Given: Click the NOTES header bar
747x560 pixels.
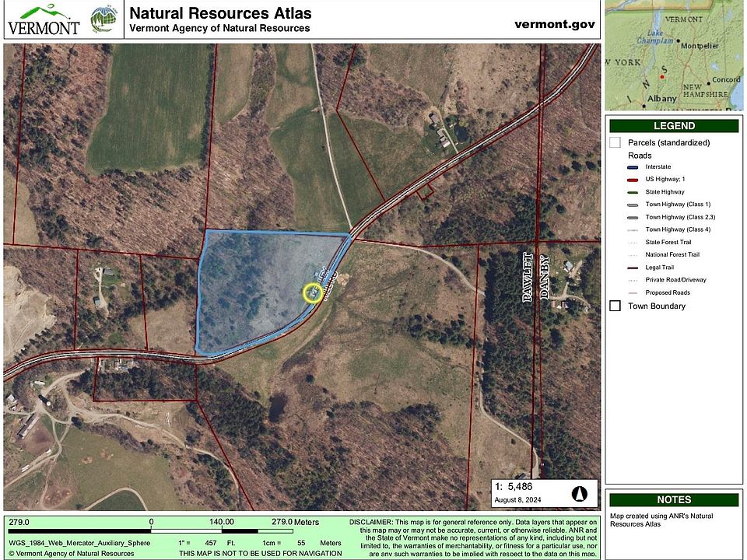Looking at the screenshot, I should 674,499.
